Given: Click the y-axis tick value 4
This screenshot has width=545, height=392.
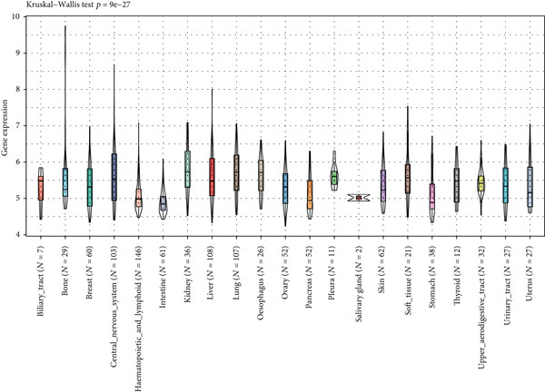Looking at the screenshot, I should click(x=17, y=235).
